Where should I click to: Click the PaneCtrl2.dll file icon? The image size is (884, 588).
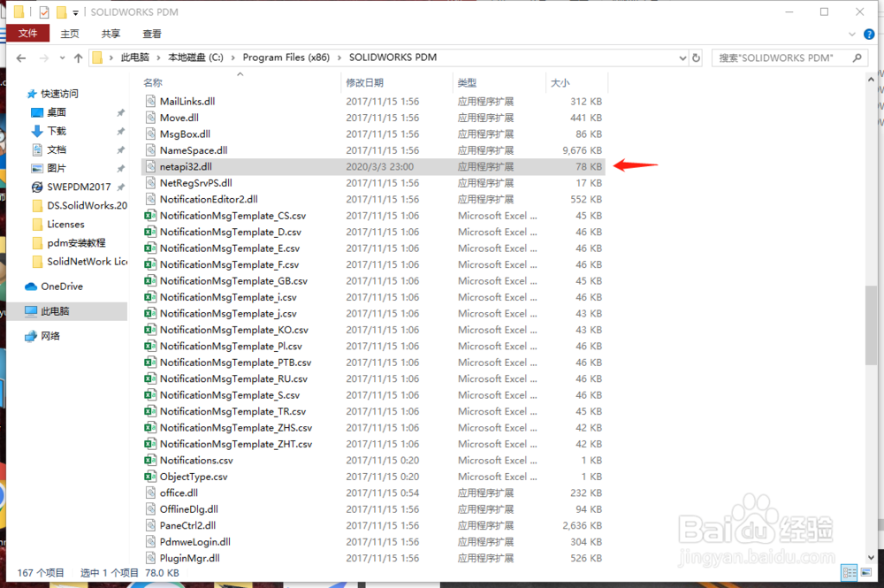point(150,525)
